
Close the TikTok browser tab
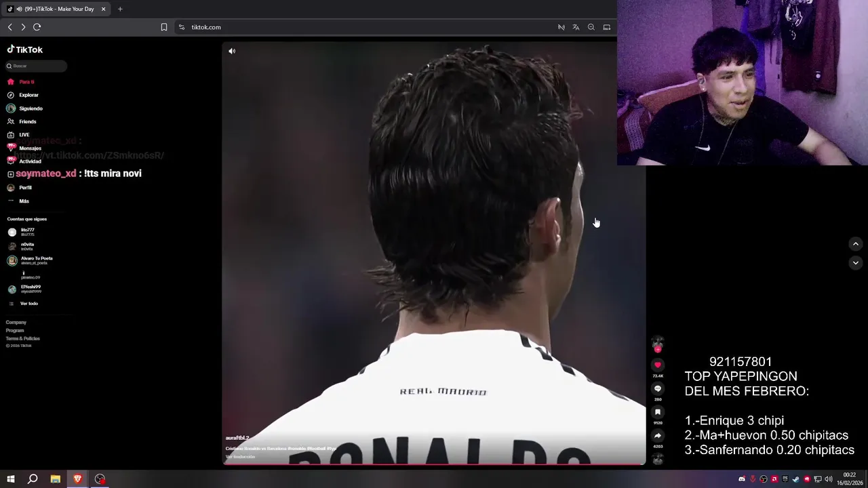(103, 9)
